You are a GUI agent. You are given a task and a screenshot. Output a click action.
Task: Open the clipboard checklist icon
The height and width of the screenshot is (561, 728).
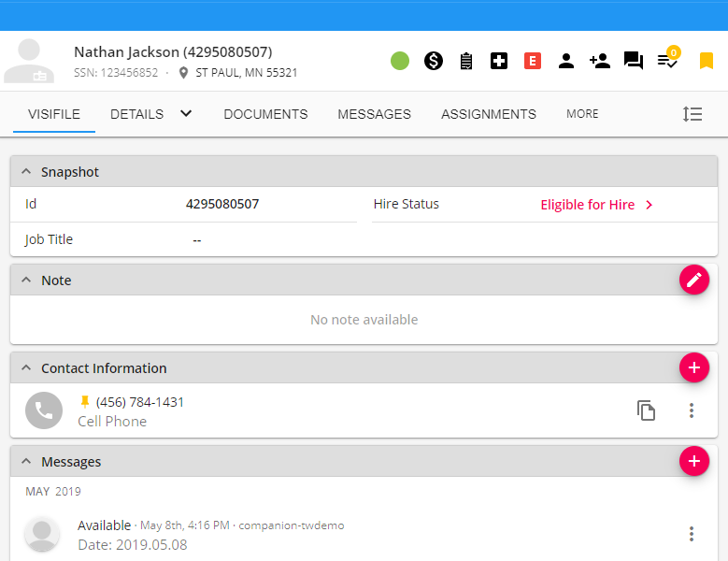[466, 61]
